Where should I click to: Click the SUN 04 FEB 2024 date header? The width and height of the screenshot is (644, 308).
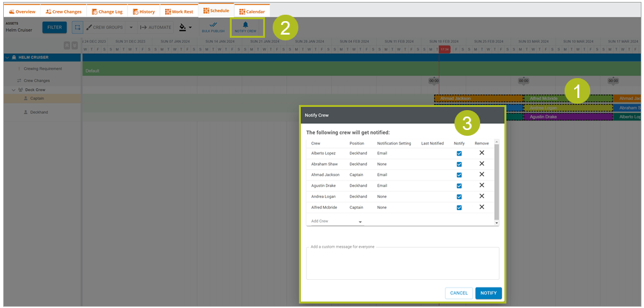(355, 42)
